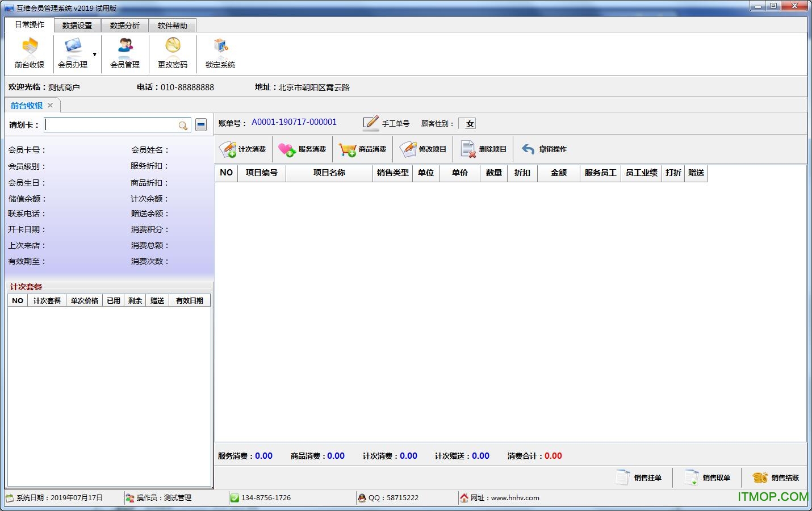Select the 单价 column header

460,173
